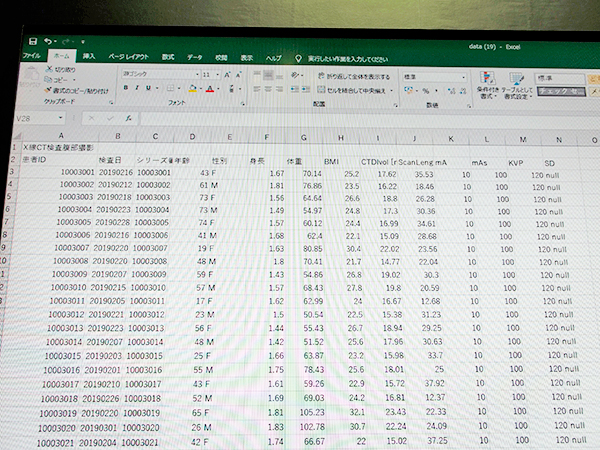600x450 pixels.
Task: Open the font name dropdown
Action: [158, 75]
